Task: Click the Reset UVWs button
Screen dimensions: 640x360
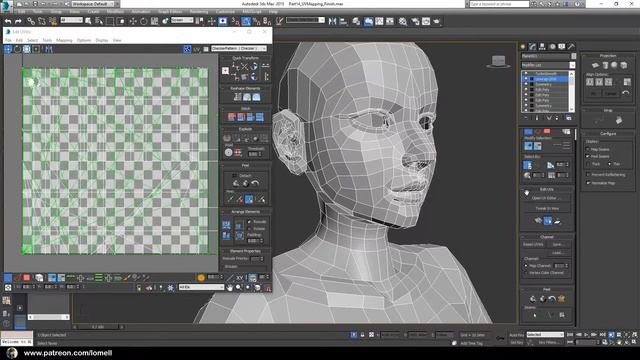Action: tap(533, 244)
